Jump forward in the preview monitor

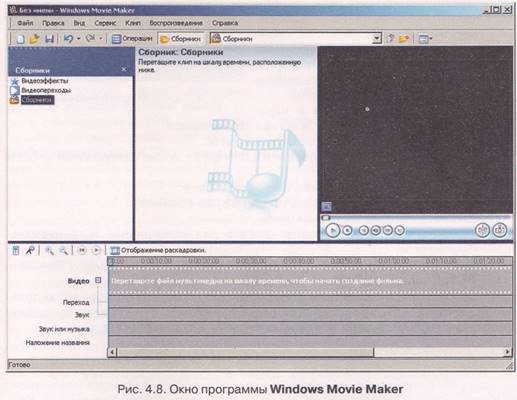coord(399,230)
